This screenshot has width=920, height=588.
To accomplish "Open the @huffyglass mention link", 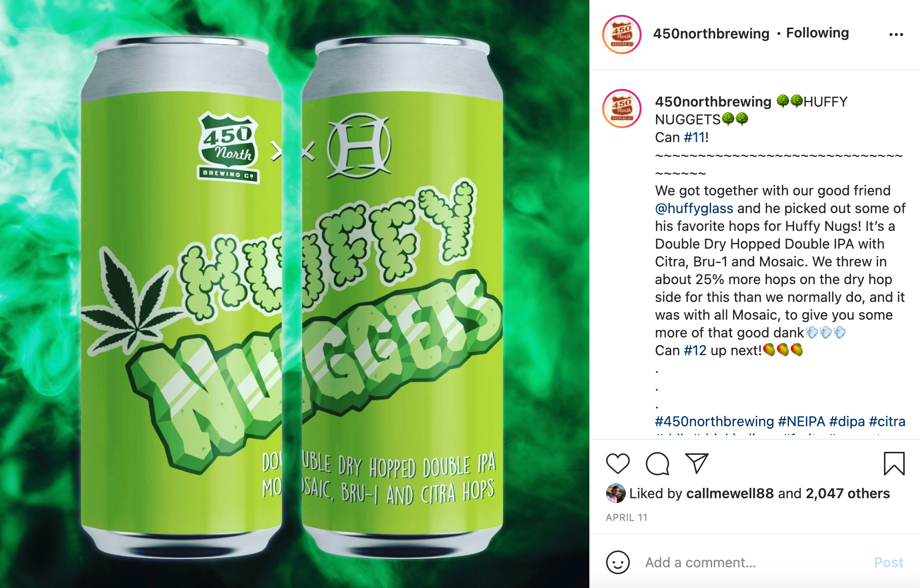I will click(694, 208).
